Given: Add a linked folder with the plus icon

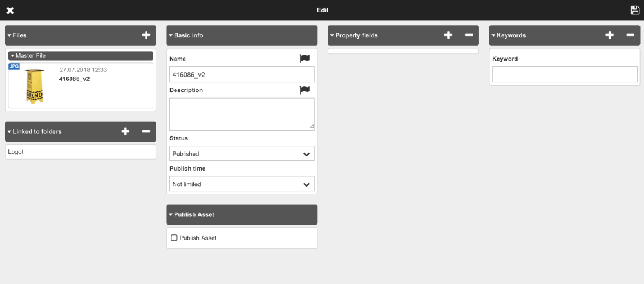Looking at the screenshot, I should pos(126,131).
